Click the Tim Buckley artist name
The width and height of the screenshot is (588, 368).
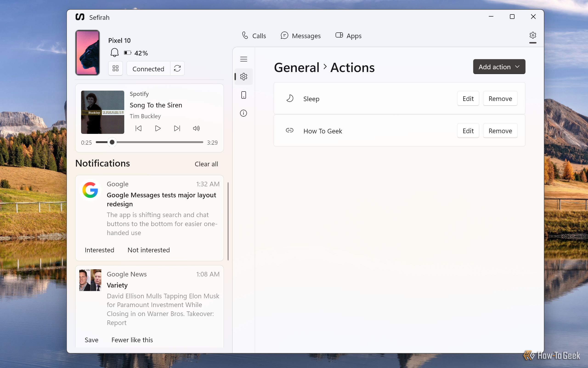[145, 116]
